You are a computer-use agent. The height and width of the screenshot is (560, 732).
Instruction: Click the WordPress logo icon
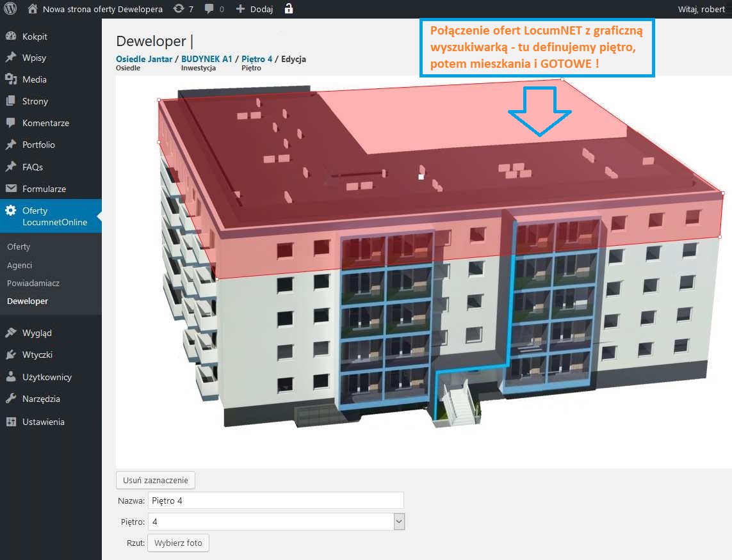coord(10,9)
